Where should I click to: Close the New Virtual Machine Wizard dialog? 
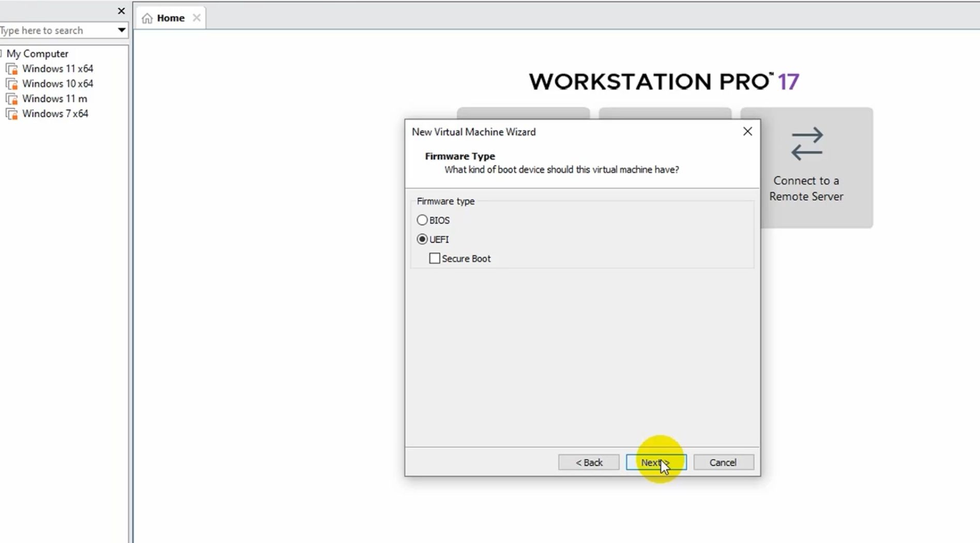[747, 131]
